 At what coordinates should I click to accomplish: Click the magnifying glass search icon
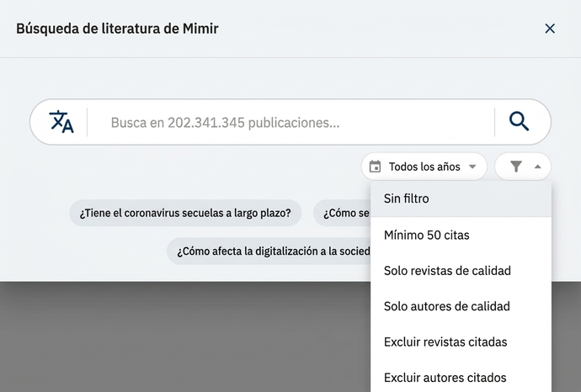[519, 121]
